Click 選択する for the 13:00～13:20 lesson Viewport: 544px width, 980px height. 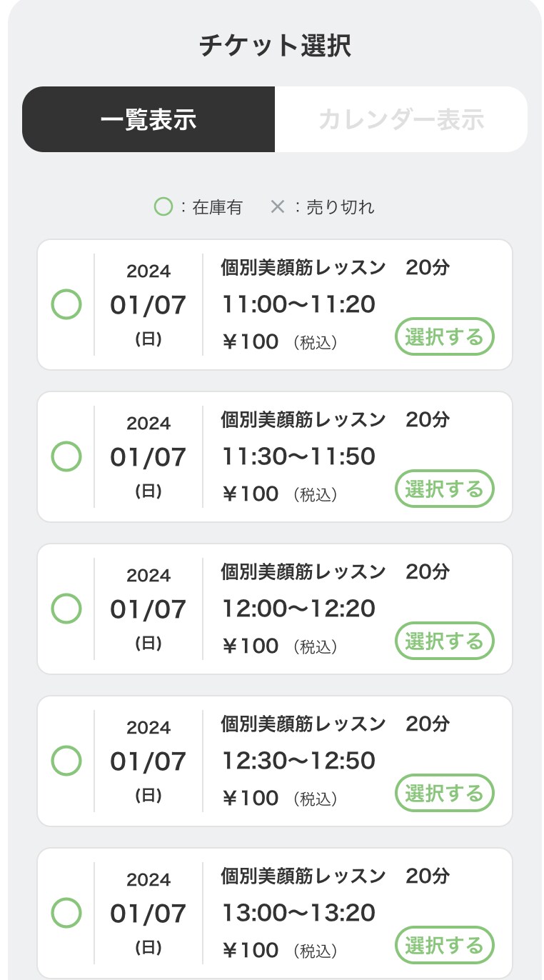click(x=444, y=946)
